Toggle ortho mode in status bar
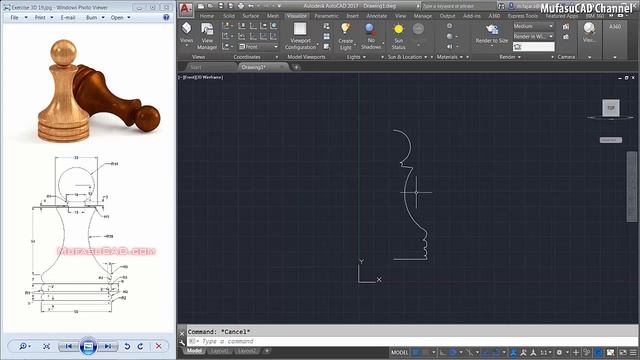640x360 pixels. 442,352
